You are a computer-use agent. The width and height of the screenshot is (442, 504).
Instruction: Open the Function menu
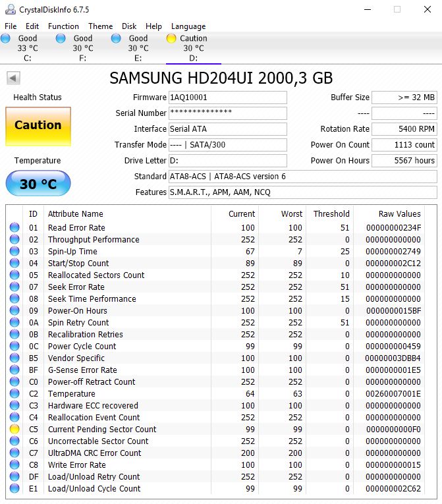click(63, 26)
